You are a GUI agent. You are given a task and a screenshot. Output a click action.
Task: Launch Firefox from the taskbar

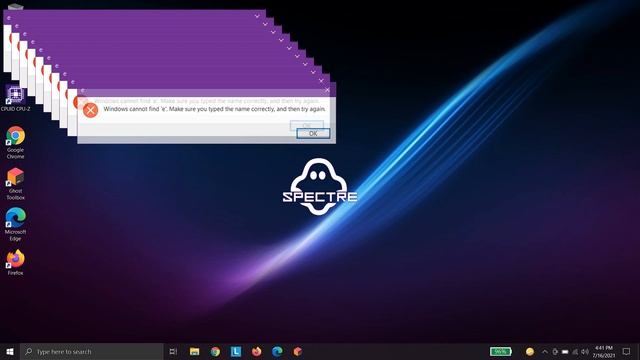(256, 351)
